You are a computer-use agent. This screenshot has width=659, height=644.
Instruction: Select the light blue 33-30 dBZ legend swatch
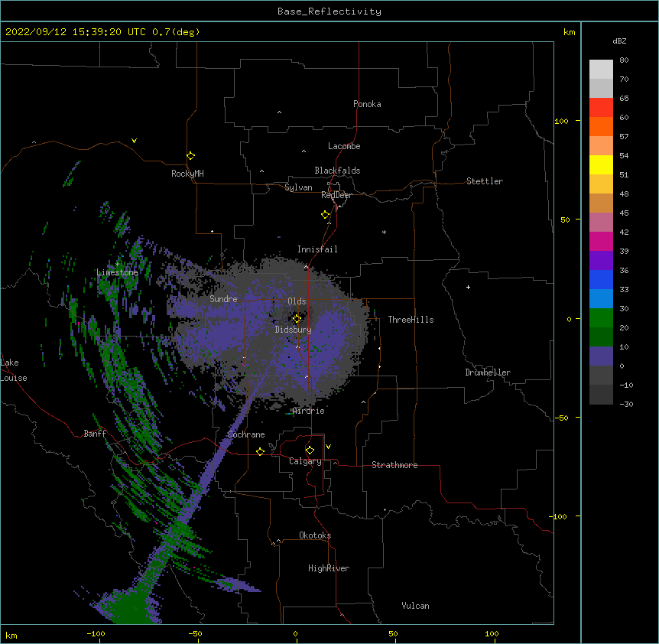point(601,299)
